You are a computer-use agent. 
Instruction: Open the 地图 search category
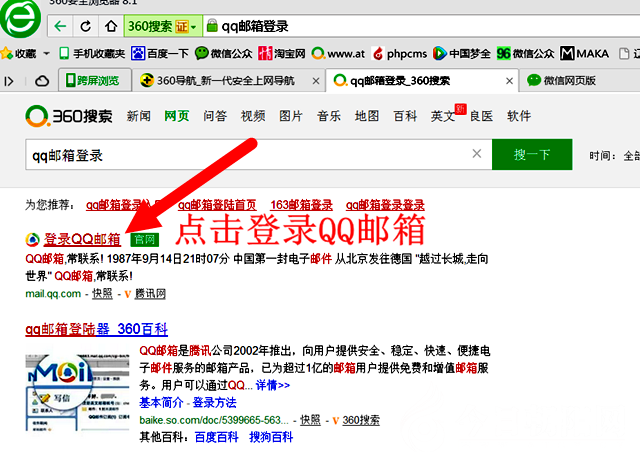[367, 116]
